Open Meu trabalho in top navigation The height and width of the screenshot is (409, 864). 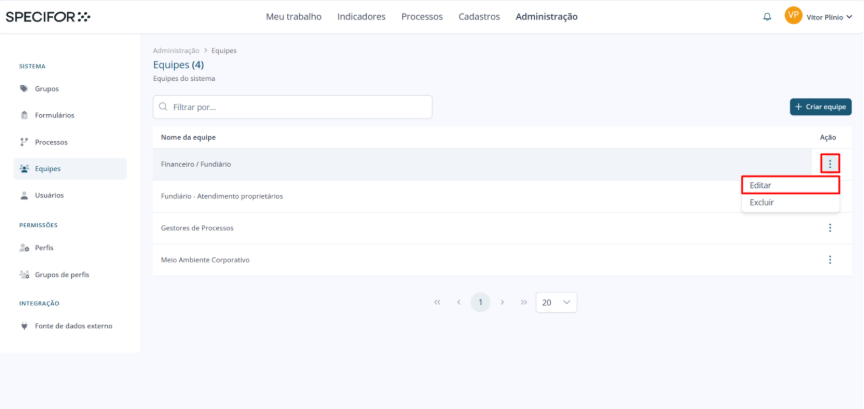(294, 17)
